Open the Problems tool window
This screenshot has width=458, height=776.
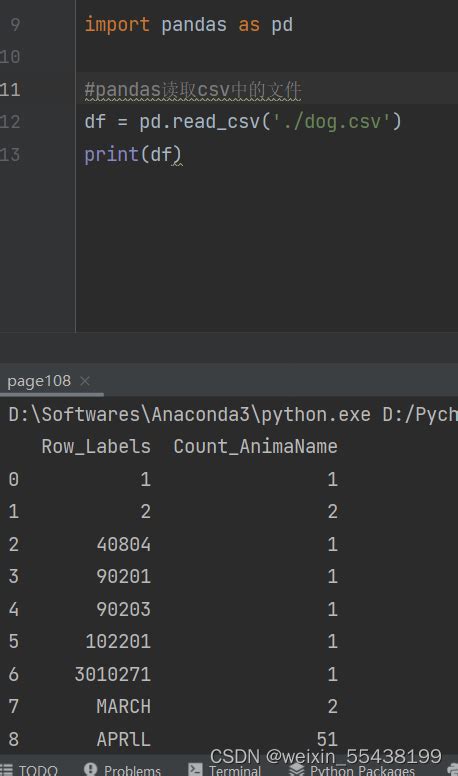pos(123,770)
